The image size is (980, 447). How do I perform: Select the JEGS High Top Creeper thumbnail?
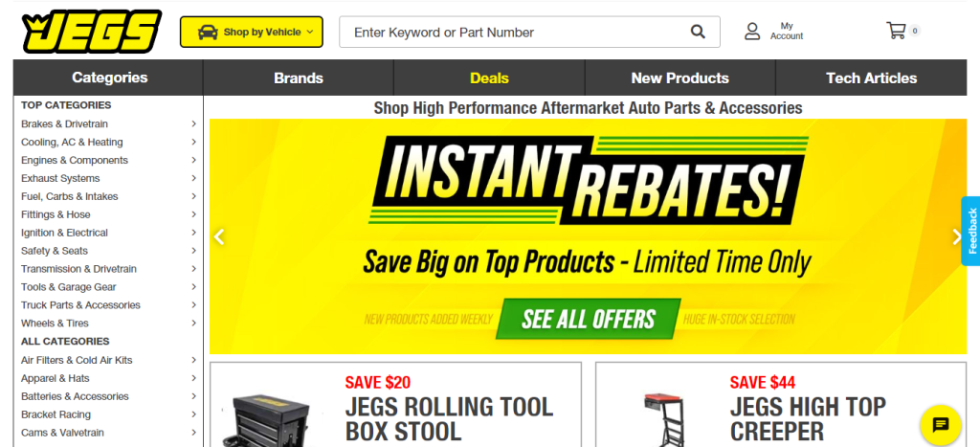coord(662,417)
